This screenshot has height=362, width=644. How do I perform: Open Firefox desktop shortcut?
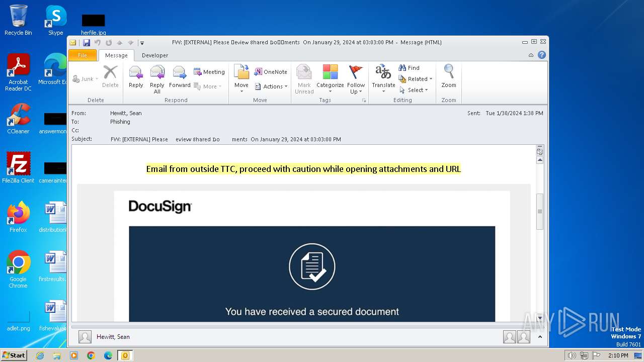(18, 217)
